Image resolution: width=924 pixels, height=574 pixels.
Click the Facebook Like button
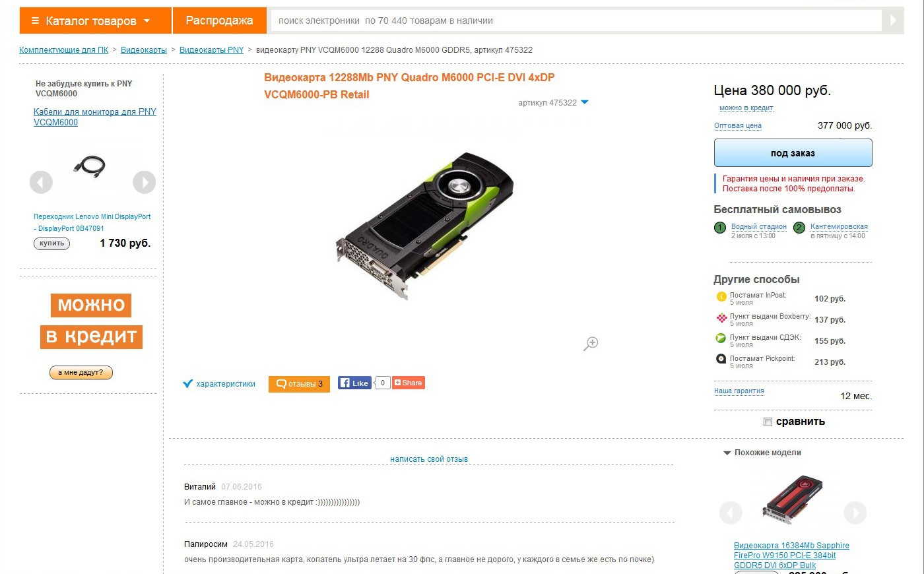pyautogui.click(x=355, y=383)
